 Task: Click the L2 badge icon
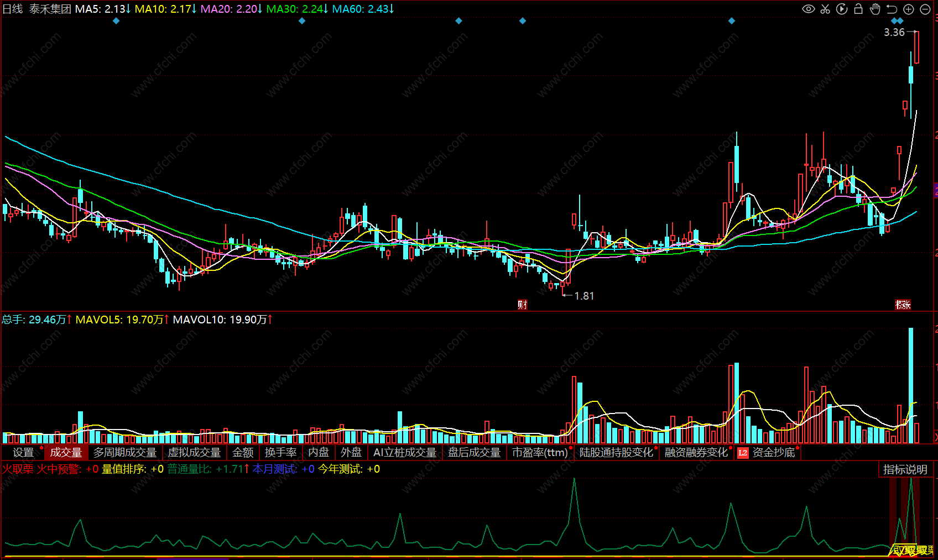click(x=743, y=453)
